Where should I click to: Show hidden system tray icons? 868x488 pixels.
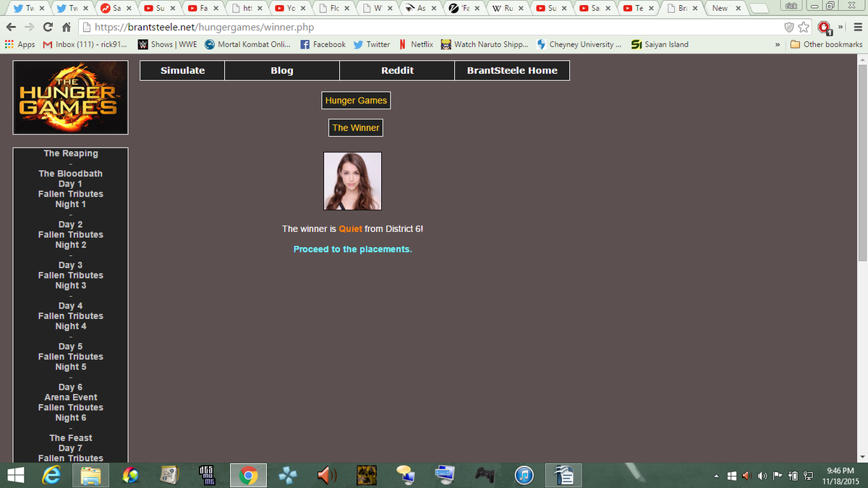(x=716, y=476)
